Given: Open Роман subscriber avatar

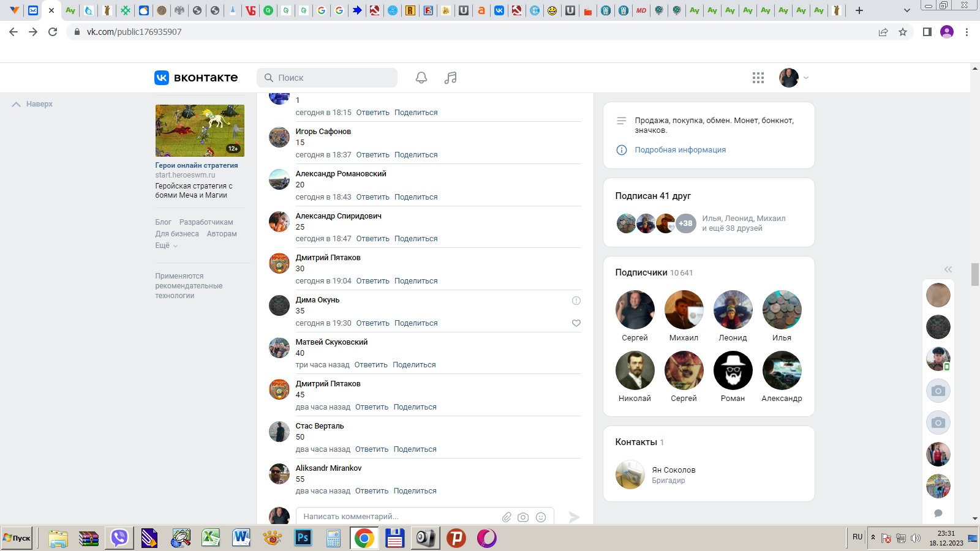Looking at the screenshot, I should pos(733,370).
